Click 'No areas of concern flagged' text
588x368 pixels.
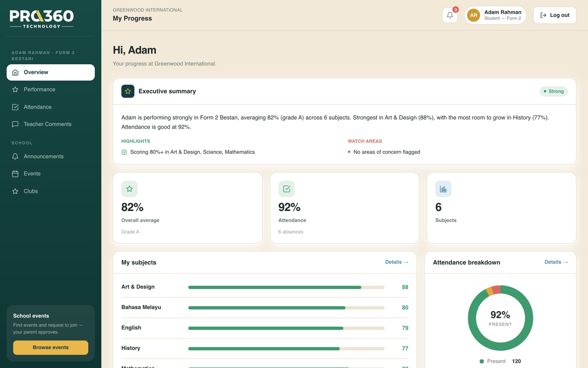387,152
